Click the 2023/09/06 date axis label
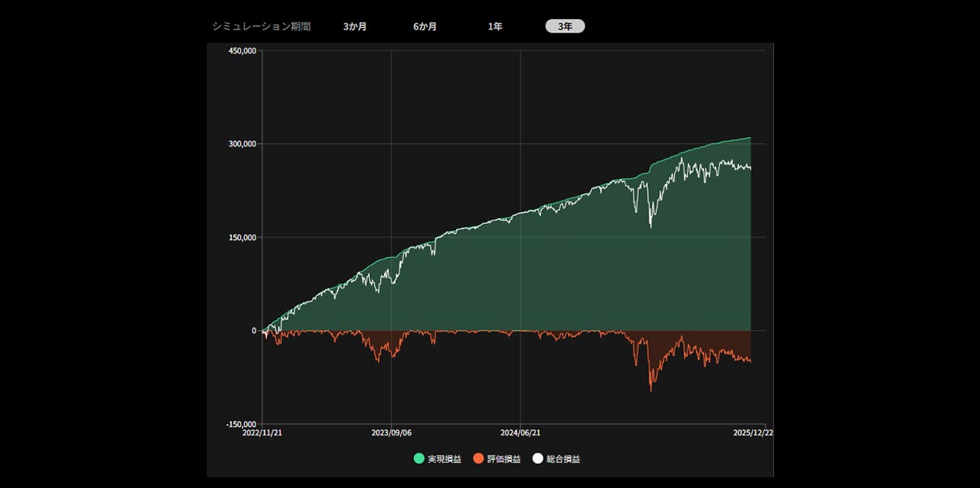Screen dimensions: 980x488 [391, 434]
